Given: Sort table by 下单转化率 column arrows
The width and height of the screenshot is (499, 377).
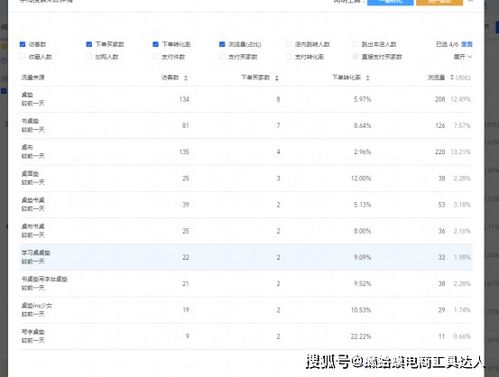Looking at the screenshot, I should coord(368,78).
